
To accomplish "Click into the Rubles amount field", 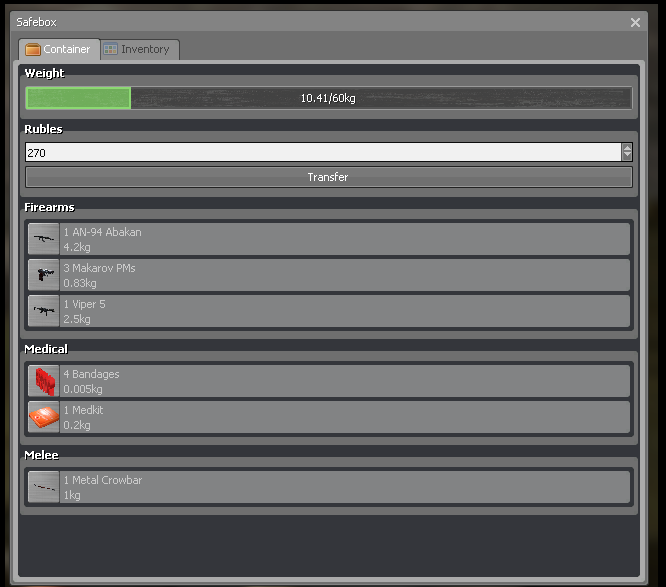I will point(323,152).
